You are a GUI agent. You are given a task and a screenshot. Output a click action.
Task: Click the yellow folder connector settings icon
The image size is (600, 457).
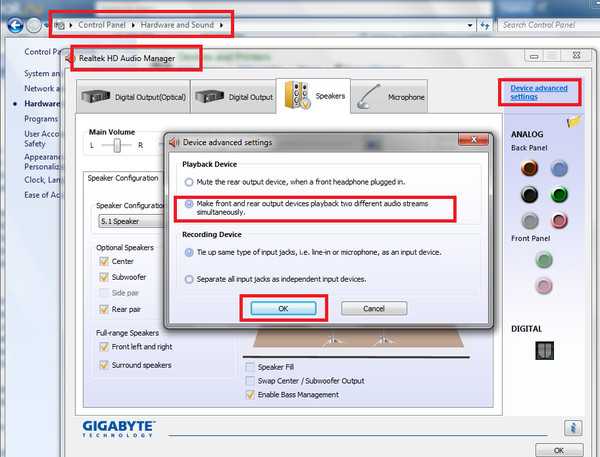point(574,122)
